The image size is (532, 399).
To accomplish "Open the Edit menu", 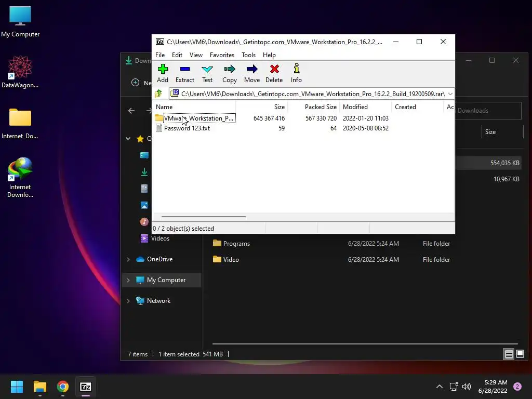I will 177,55.
